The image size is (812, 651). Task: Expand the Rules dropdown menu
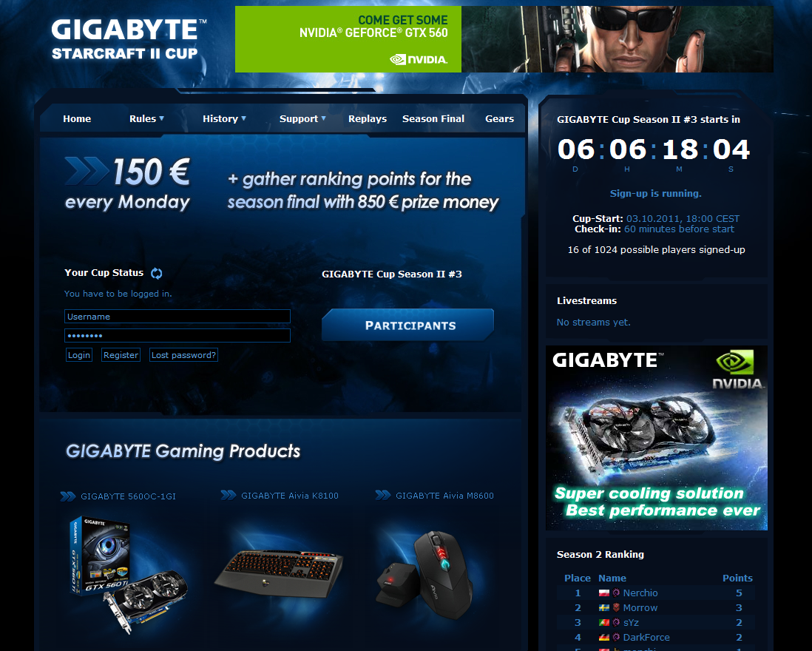coord(146,118)
